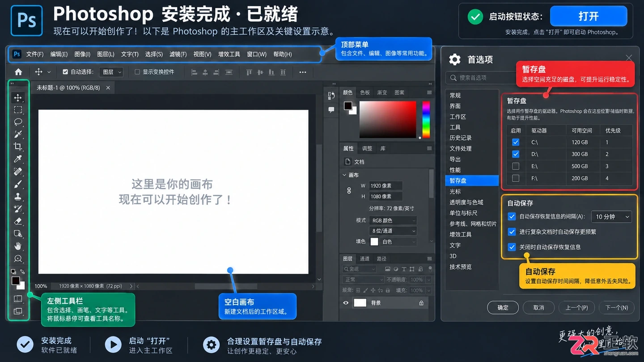Select the Magic Wand tool
This screenshot has height=362, width=644.
pyautogui.click(x=18, y=134)
